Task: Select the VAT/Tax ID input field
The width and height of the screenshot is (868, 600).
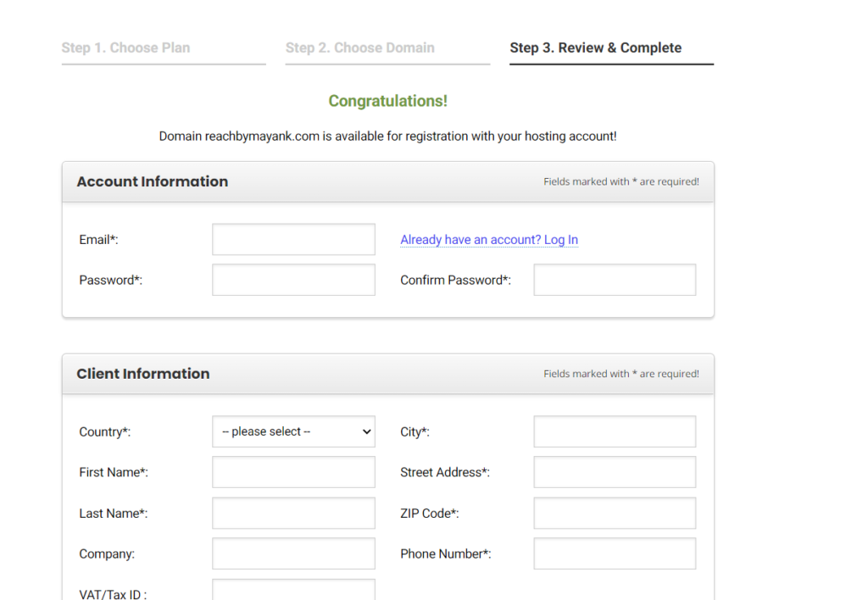Action: (x=293, y=590)
